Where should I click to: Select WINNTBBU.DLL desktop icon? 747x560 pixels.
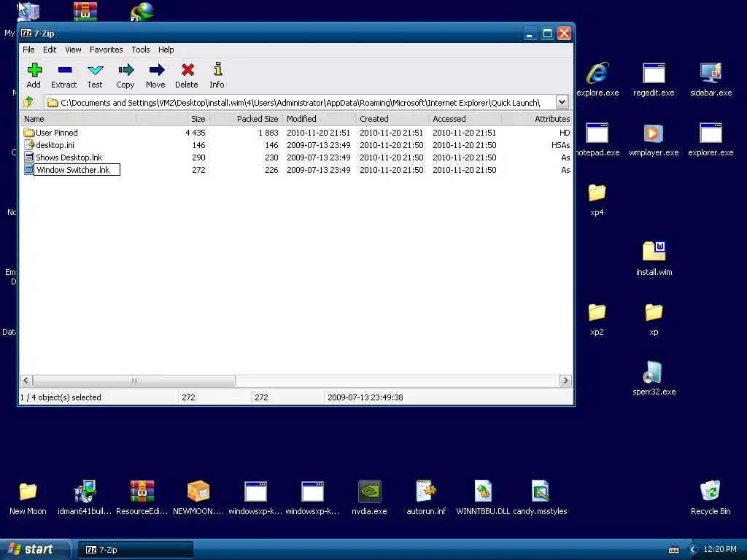tap(483, 497)
